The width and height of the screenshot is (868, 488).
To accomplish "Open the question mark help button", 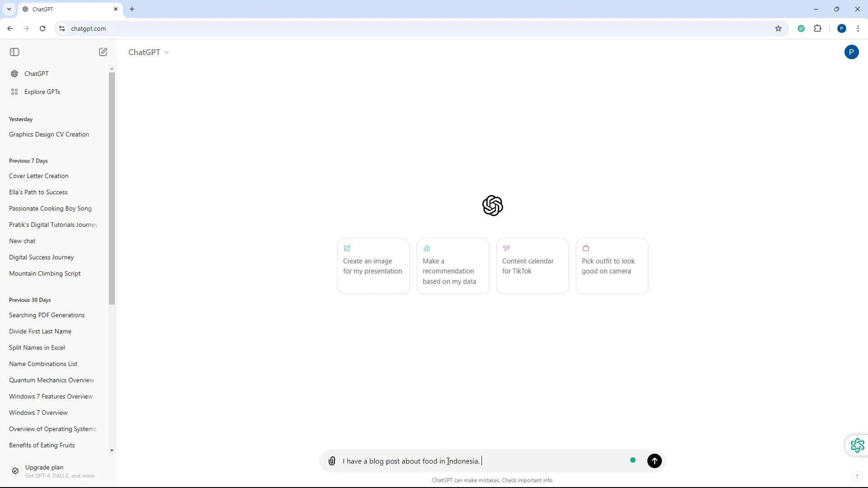I will click(x=857, y=476).
